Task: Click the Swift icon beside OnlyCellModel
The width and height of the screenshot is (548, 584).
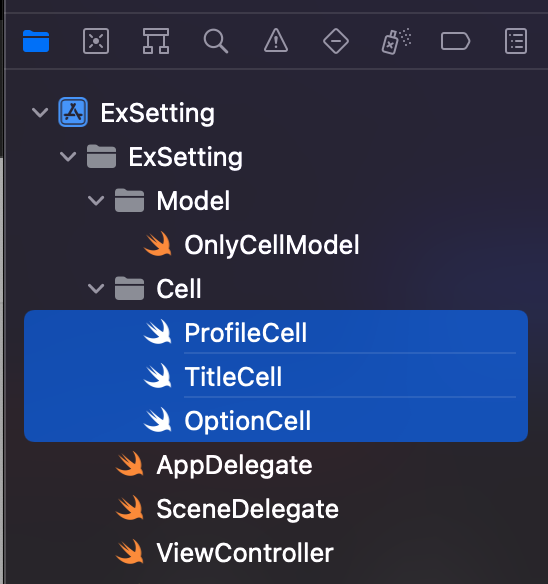Action: tap(158, 244)
